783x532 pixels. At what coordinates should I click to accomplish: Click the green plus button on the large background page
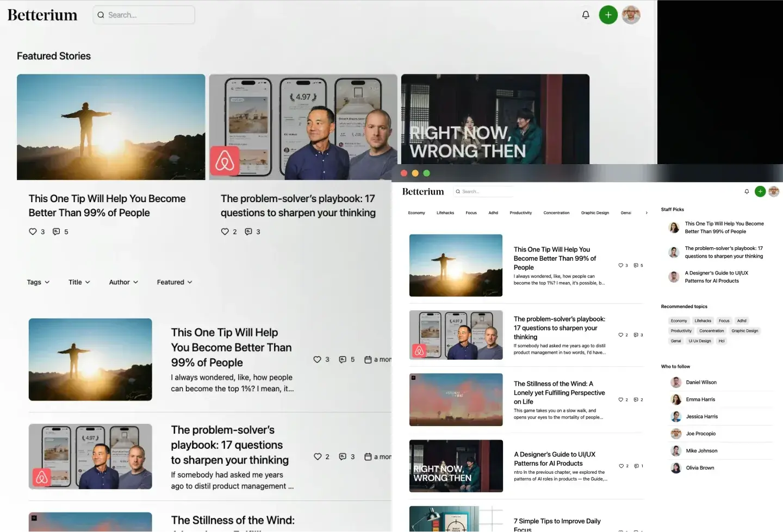click(608, 15)
